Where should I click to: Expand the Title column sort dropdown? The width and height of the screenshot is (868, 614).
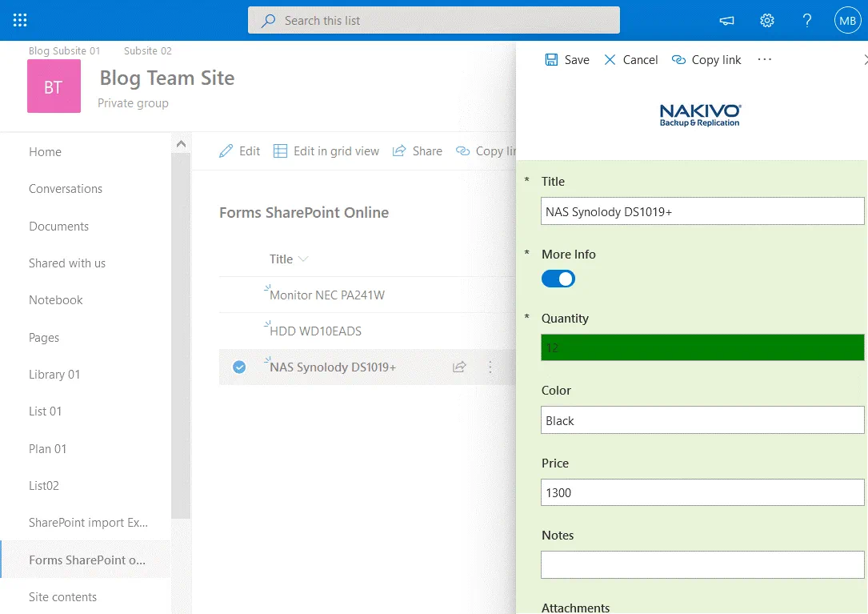click(303, 259)
